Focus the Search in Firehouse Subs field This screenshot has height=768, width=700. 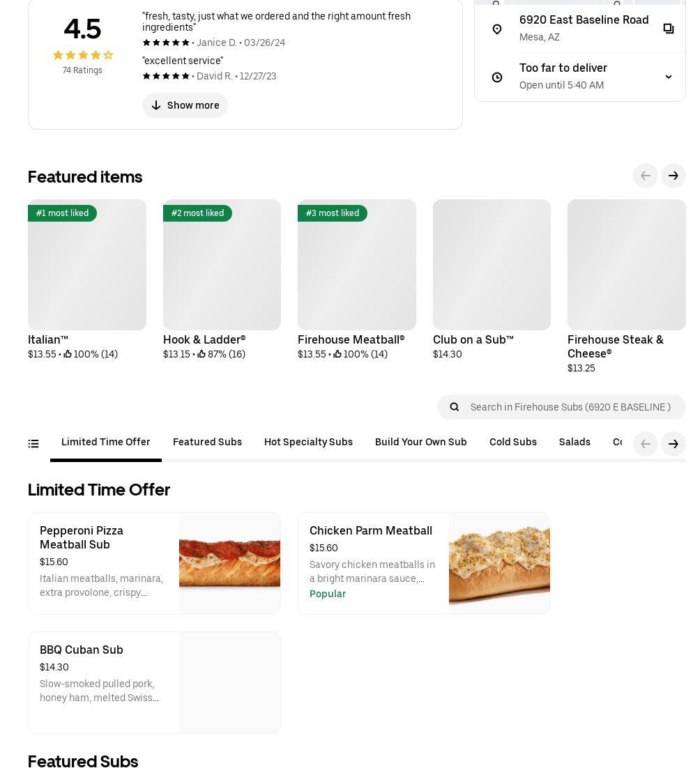pos(570,407)
